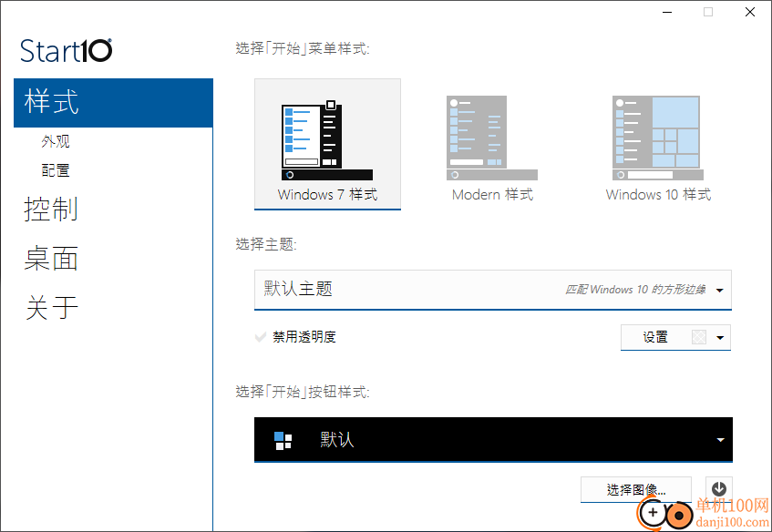This screenshot has height=532, width=772.
Task: Close the Start10 window
Action: [750, 12]
